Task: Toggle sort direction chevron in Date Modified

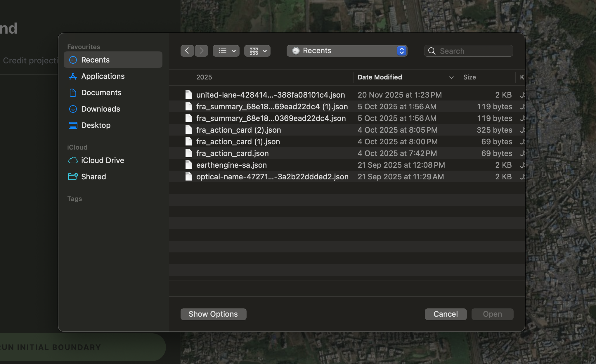Action: pos(451,77)
